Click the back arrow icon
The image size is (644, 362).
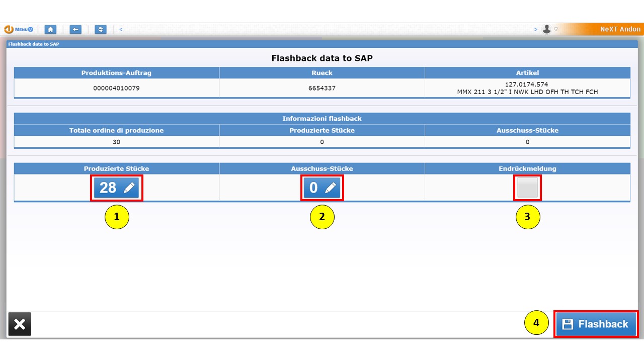pos(75,29)
